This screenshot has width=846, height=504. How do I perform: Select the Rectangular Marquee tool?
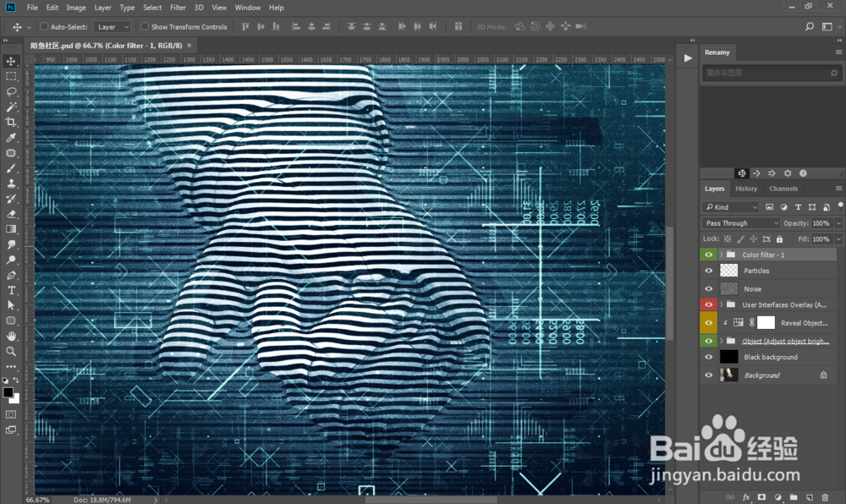[11, 77]
